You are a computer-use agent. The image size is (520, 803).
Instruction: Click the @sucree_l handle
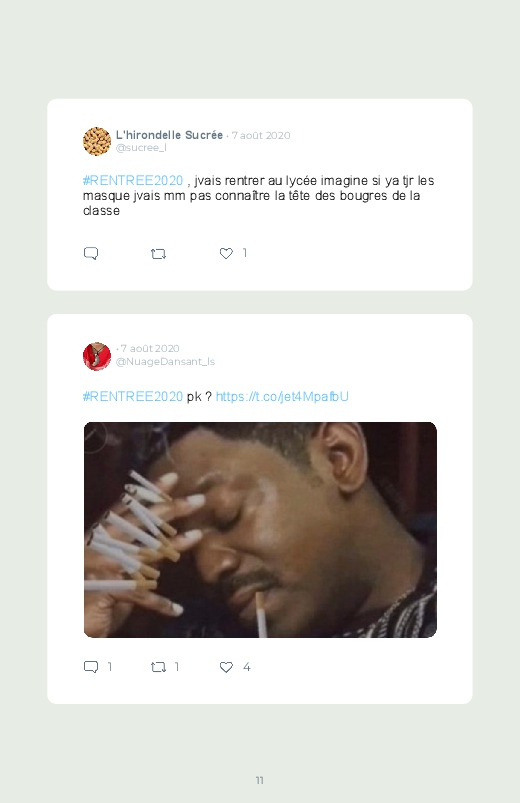tap(141, 147)
